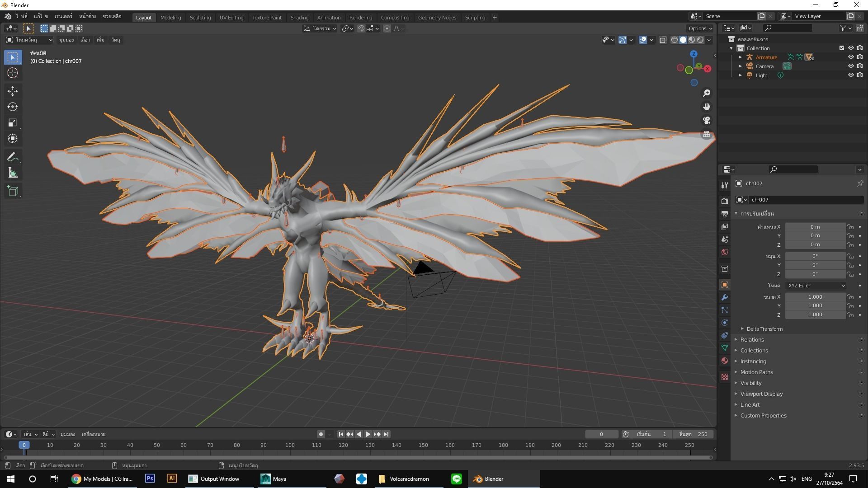Open the Material properties tab
Image resolution: width=868 pixels, height=488 pixels.
pos(725,361)
